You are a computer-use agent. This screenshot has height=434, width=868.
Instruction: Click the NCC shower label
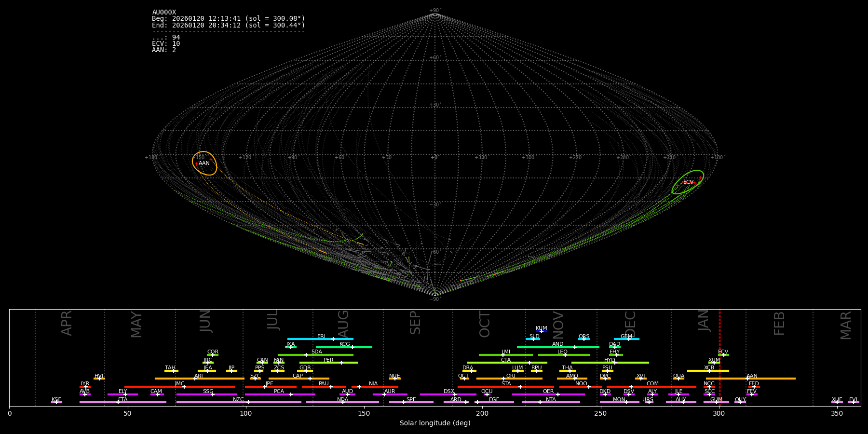tap(709, 384)
